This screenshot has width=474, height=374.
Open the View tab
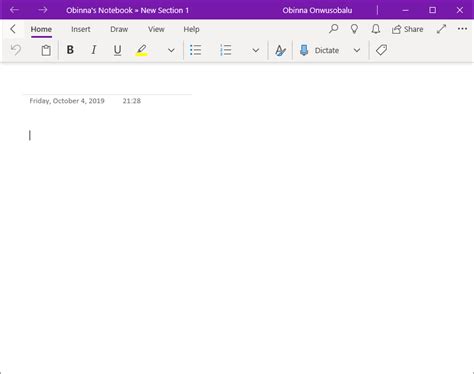[156, 29]
